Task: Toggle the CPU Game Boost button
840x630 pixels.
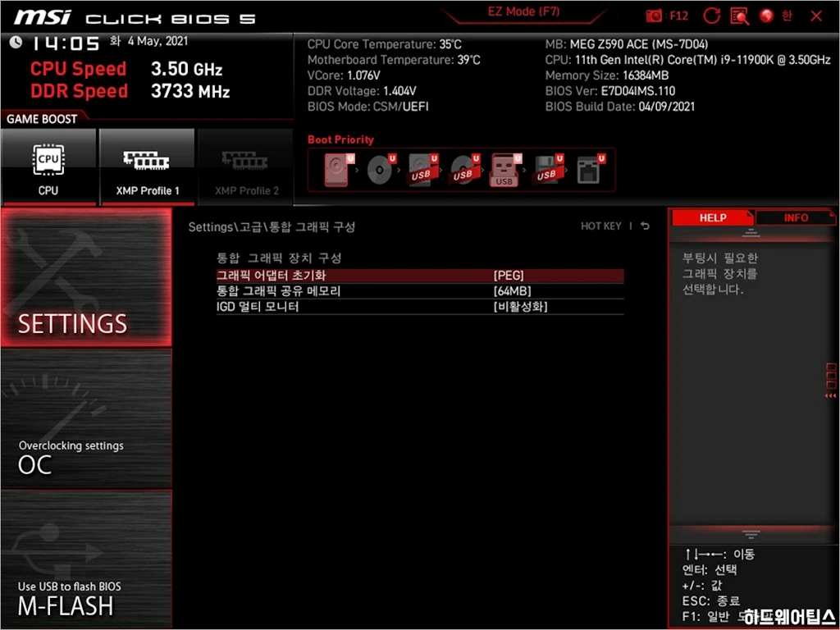Action: tap(48, 167)
